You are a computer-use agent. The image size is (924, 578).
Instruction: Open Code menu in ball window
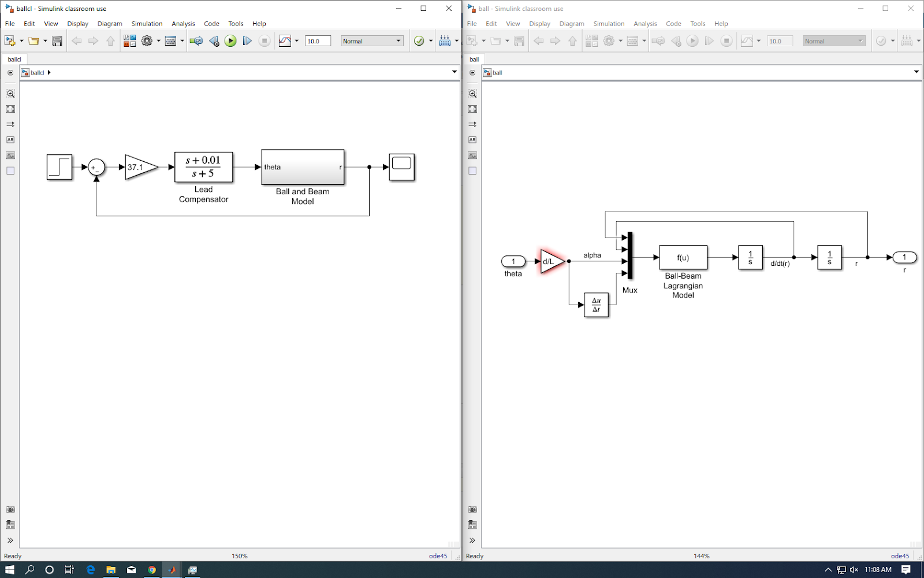673,24
